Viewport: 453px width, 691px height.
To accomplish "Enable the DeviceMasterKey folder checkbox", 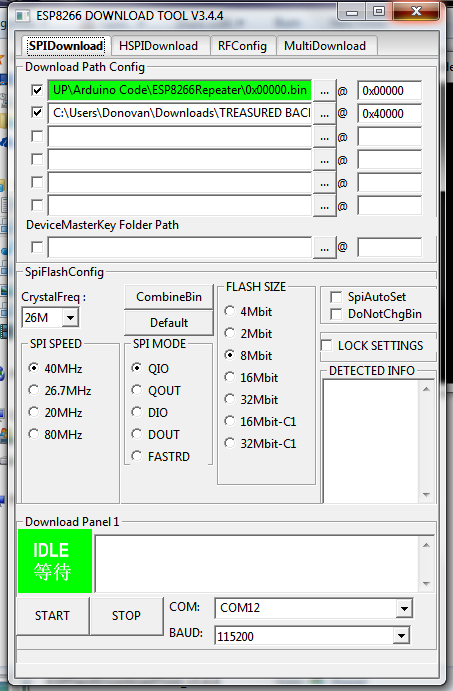I will click(37, 247).
